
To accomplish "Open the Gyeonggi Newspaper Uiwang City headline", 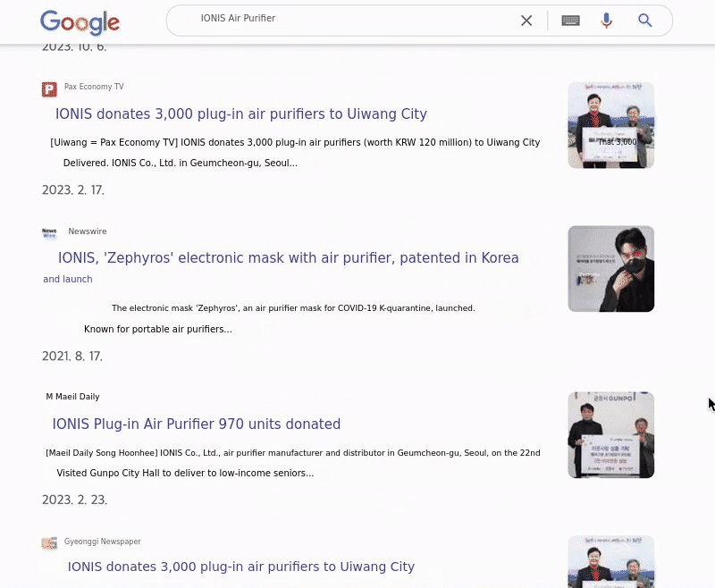I will pos(241,567).
